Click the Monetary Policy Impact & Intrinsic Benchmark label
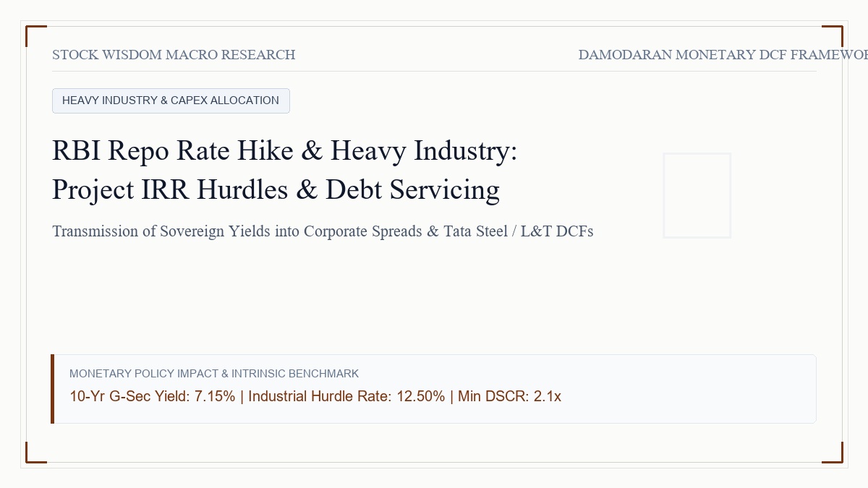Viewport: 868px width, 488px height. click(214, 374)
